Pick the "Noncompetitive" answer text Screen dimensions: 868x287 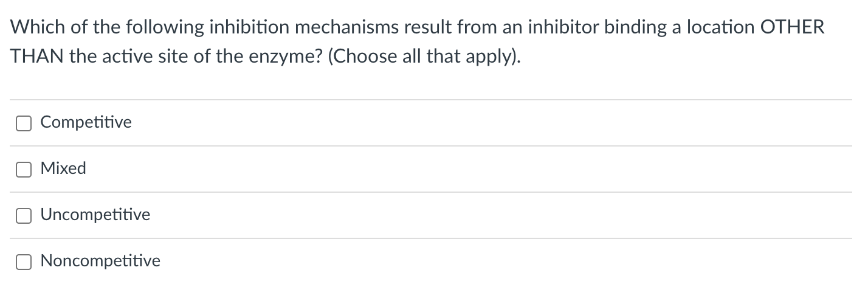[100, 261]
